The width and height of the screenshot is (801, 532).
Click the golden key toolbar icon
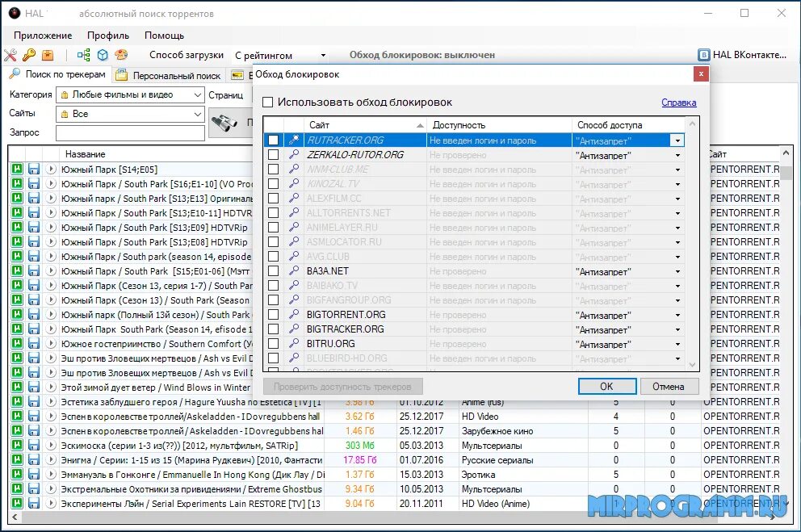(29, 55)
